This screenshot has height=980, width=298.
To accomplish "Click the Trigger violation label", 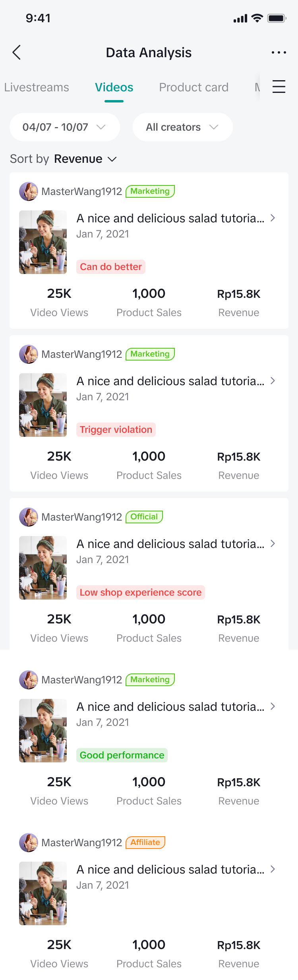I will pyautogui.click(x=116, y=430).
